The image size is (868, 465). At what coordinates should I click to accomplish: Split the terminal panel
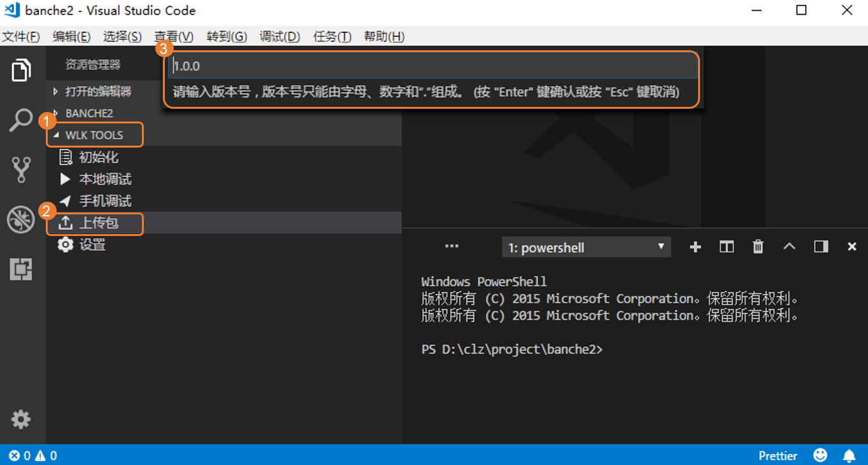(x=726, y=247)
